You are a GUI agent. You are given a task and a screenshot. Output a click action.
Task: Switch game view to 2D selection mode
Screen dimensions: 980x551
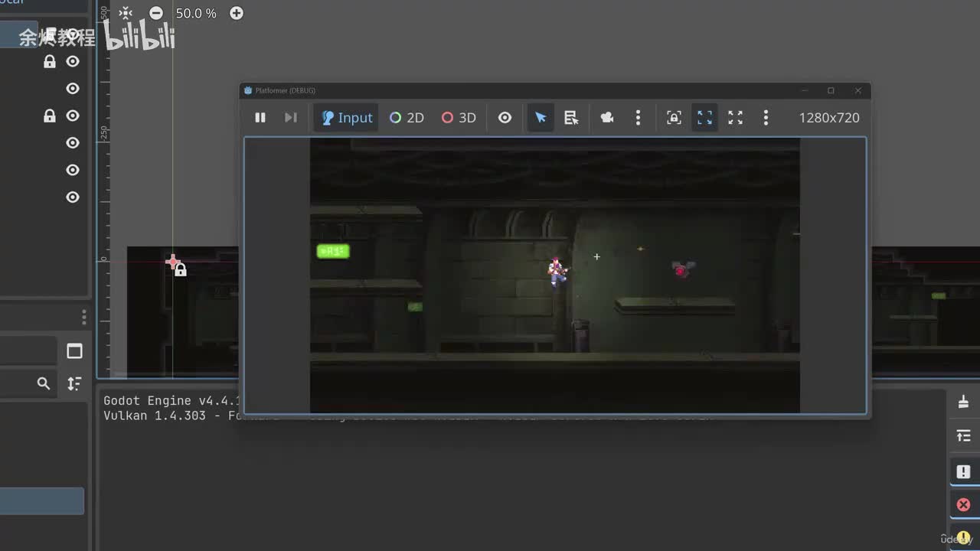(x=407, y=118)
